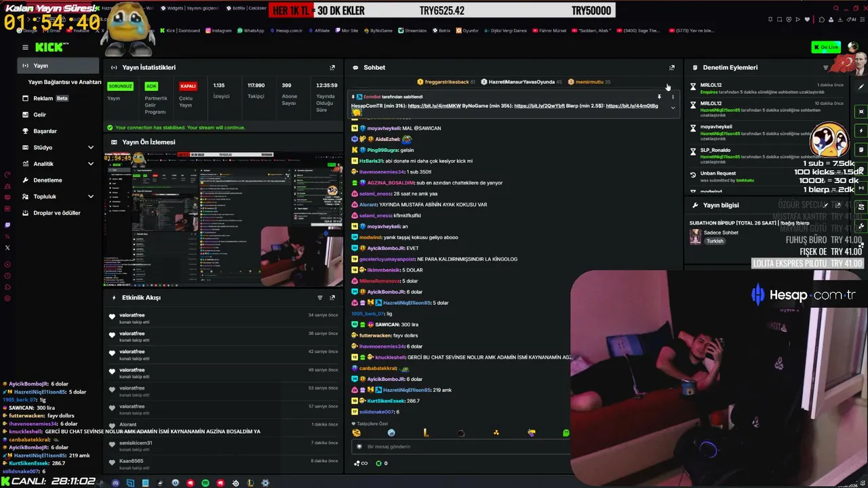868x488 pixels.
Task: Pick the black circle emote
Action: tap(461, 432)
